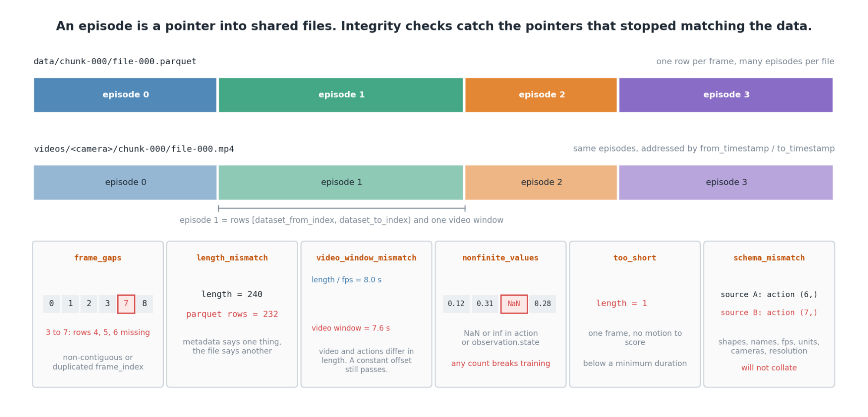Click value cell 0.28

542,304
